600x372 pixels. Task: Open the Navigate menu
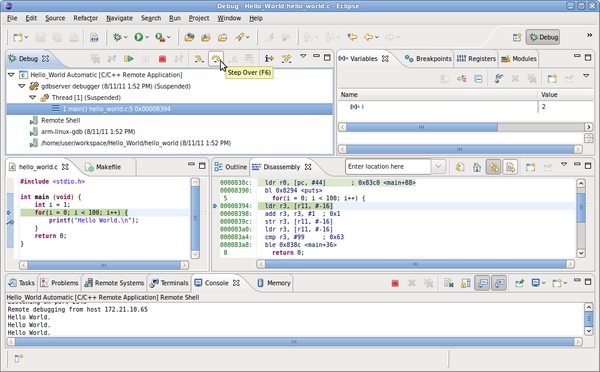click(119, 18)
